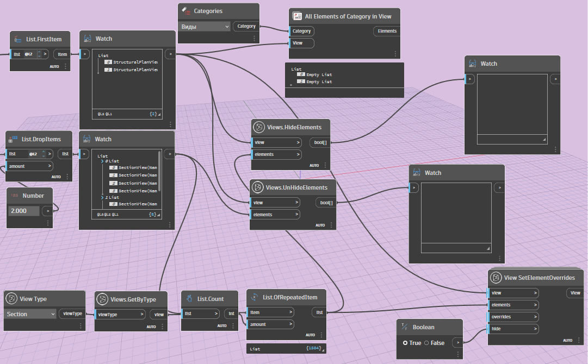Click the List.OfRepeatedItem node icon
This screenshot has width=588, height=364.
tap(254, 297)
